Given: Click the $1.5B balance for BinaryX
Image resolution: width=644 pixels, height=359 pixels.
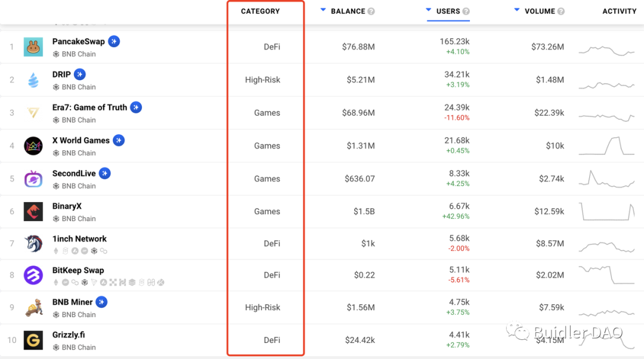Looking at the screenshot, I should pyautogui.click(x=364, y=212).
